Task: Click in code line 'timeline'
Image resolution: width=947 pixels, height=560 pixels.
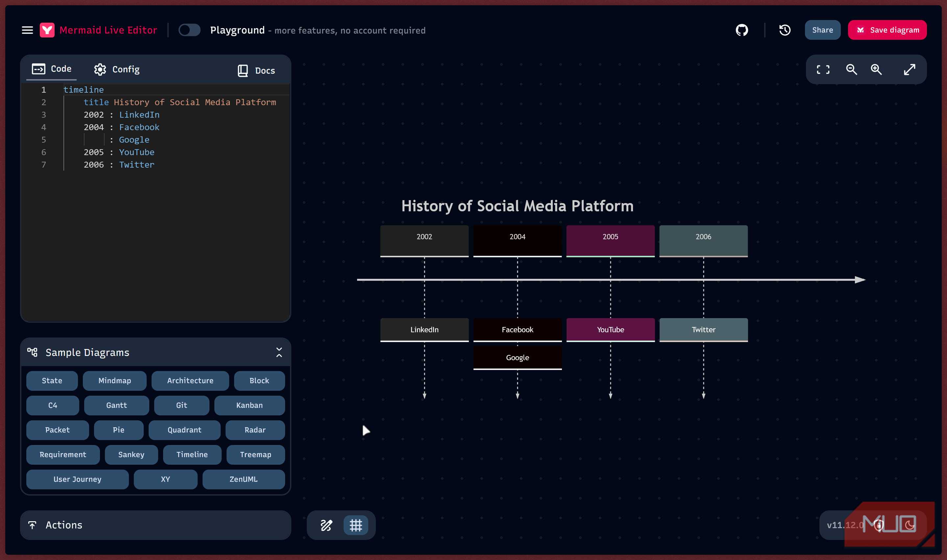Action: pos(84,90)
